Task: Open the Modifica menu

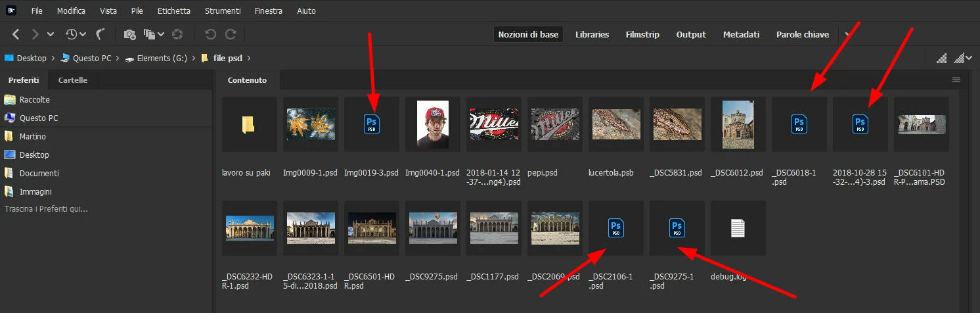Action: [71, 11]
